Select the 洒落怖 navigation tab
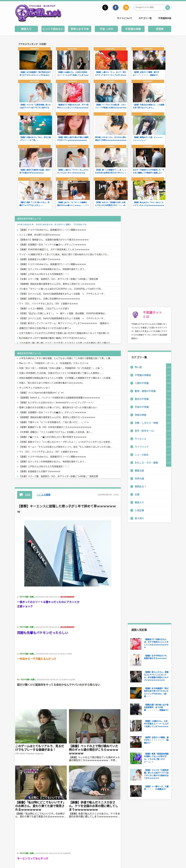The image size is (186, 868). pos(160,29)
